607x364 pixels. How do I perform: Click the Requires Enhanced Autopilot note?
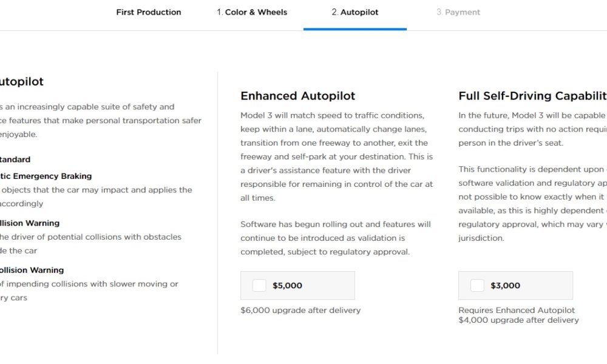517,310
